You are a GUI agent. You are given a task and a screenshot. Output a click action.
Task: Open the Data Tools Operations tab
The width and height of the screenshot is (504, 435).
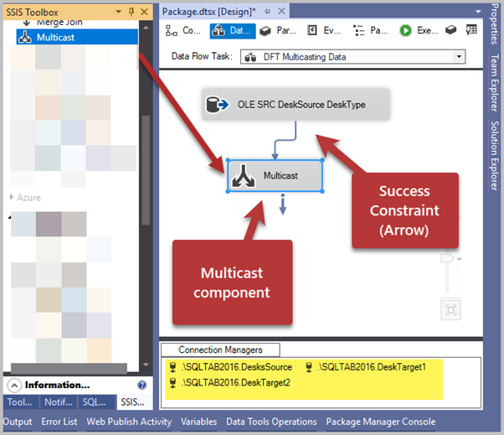tap(271, 422)
